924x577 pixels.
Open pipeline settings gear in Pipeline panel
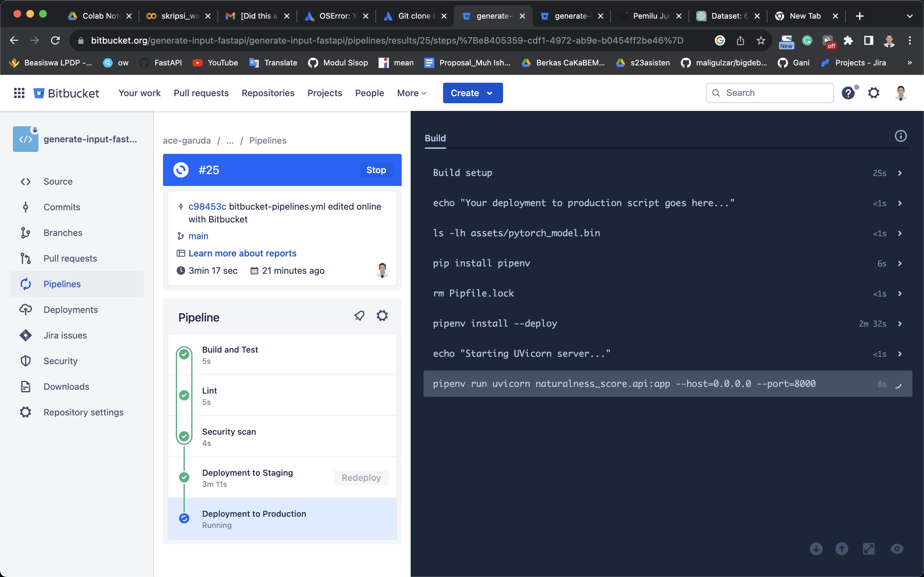pos(382,316)
